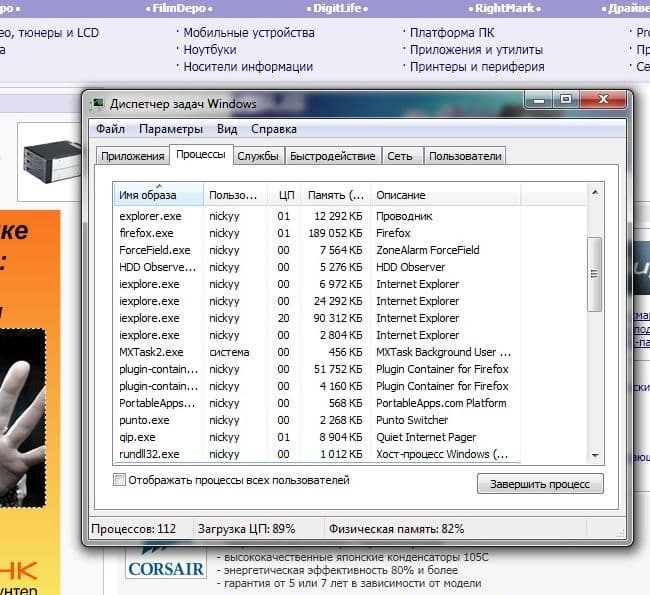Click the Task Manager title bar icon
Screen dimensions: 650x595
tap(98, 103)
